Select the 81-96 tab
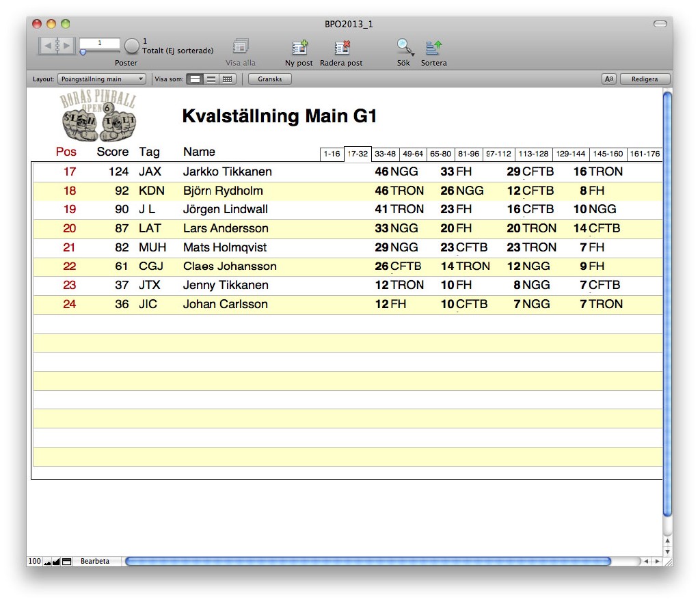Screen dimensions: 700x604 [x=469, y=154]
